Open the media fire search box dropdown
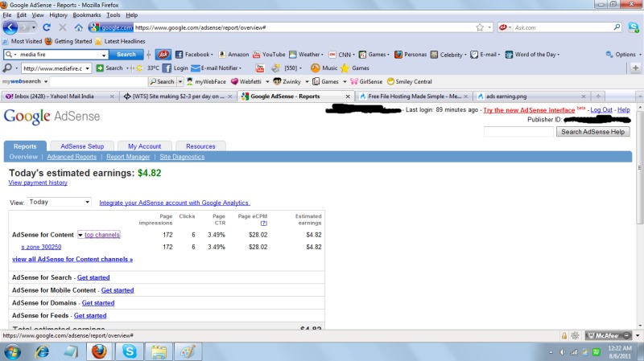 (x=104, y=55)
